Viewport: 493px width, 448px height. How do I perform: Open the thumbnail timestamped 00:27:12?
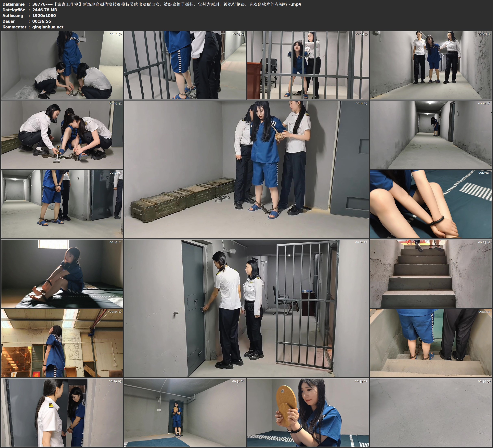[x=431, y=343]
